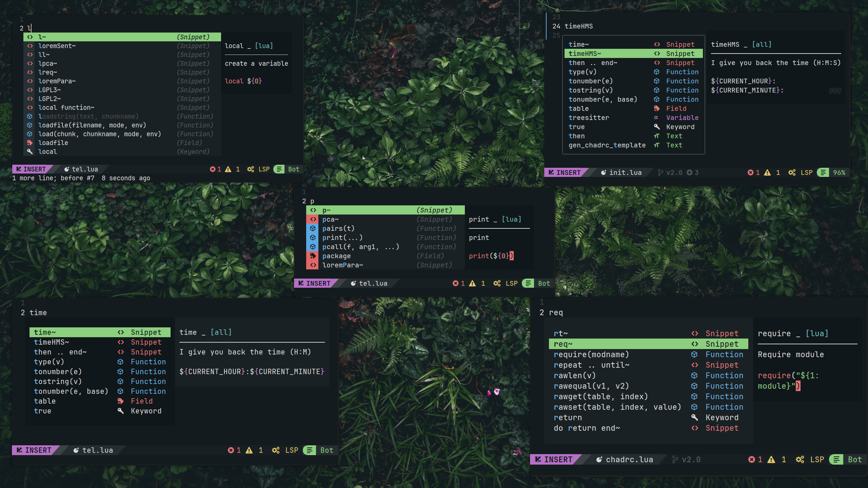Click the 'rawset(table, index, value)' completion row
This screenshot has width=868, height=488.
point(648,407)
